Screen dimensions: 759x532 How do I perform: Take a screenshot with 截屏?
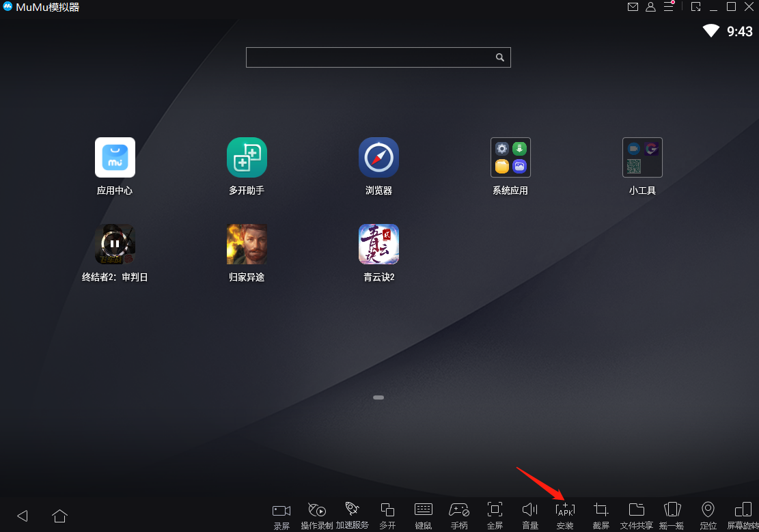tap(601, 509)
